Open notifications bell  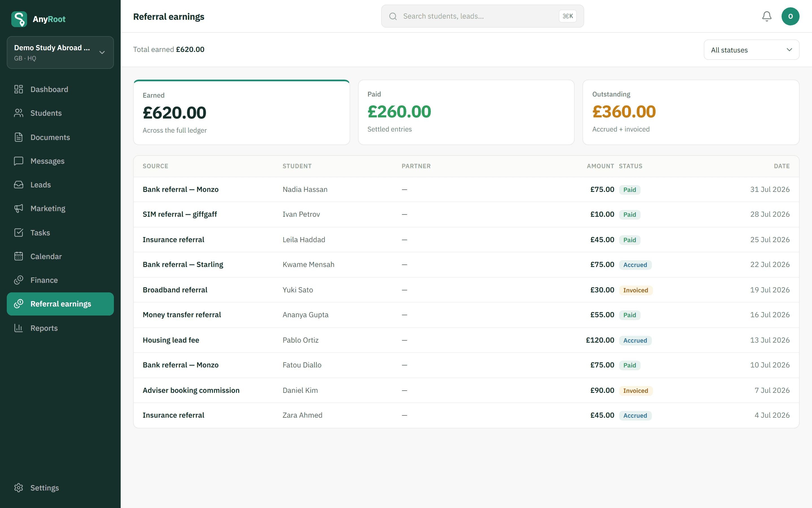pos(767,16)
